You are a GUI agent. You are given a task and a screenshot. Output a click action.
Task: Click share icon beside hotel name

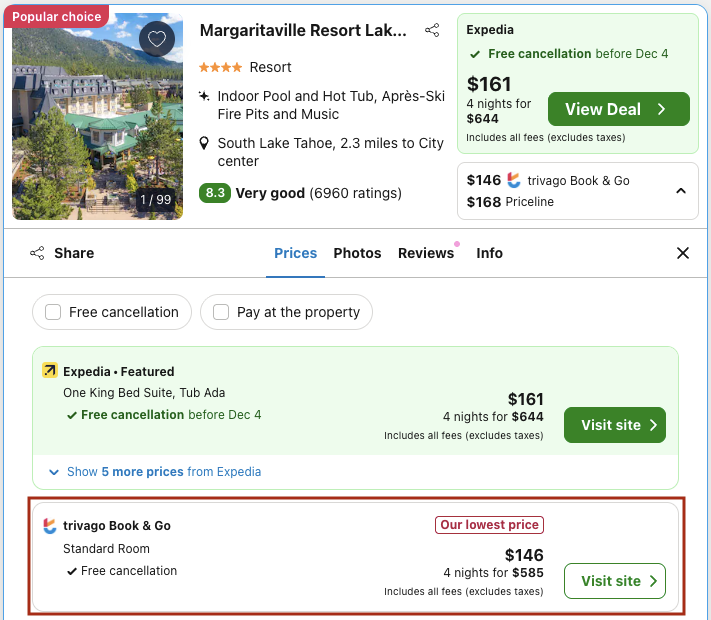point(432,31)
